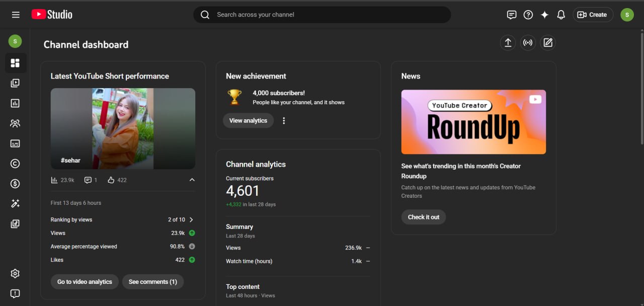Image resolution: width=644 pixels, height=306 pixels.
Task: Click the 4,601 subscribers count
Action: pos(243,191)
